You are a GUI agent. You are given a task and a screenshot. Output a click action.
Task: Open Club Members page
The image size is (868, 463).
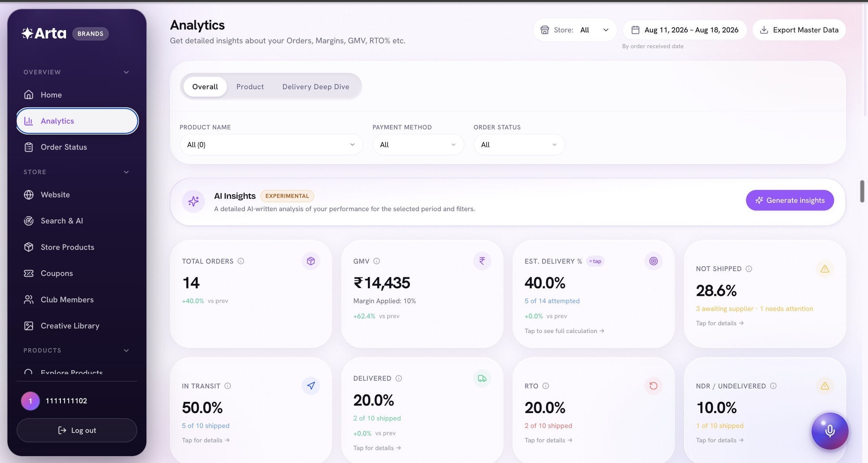click(77, 299)
